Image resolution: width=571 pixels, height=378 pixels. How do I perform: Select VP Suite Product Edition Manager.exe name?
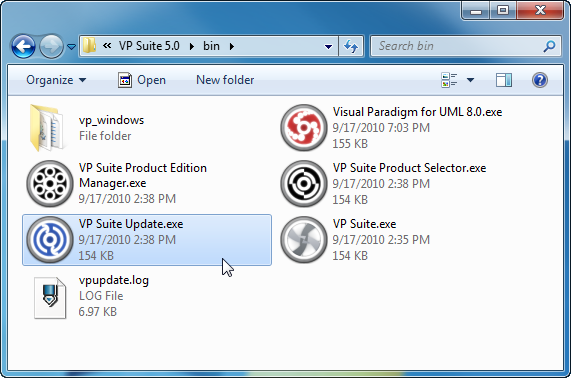click(x=143, y=175)
